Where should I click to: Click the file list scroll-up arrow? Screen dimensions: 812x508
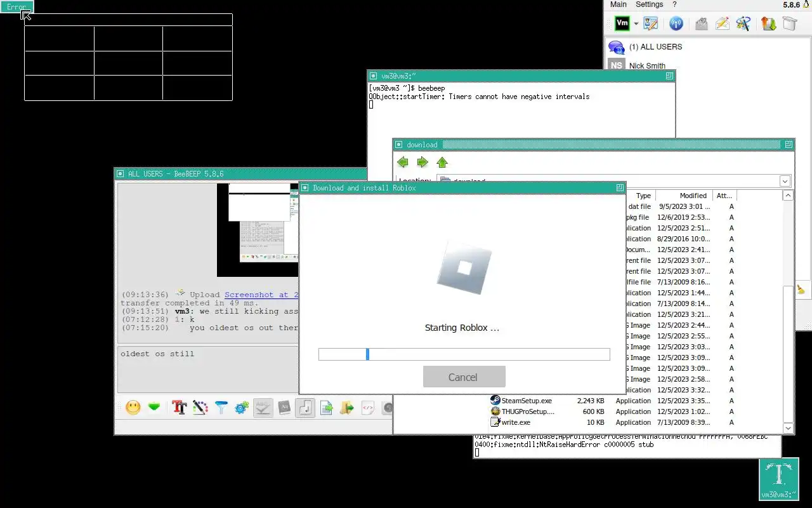pyautogui.click(x=788, y=196)
